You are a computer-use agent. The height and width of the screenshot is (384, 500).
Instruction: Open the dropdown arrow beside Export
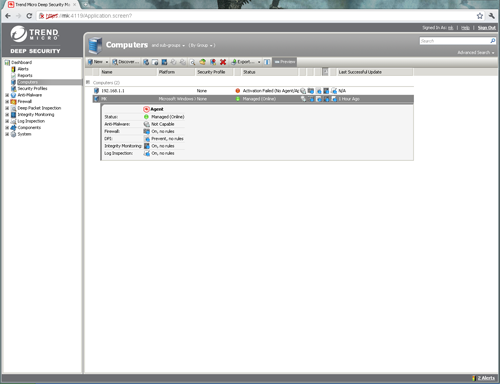pyautogui.click(x=259, y=62)
